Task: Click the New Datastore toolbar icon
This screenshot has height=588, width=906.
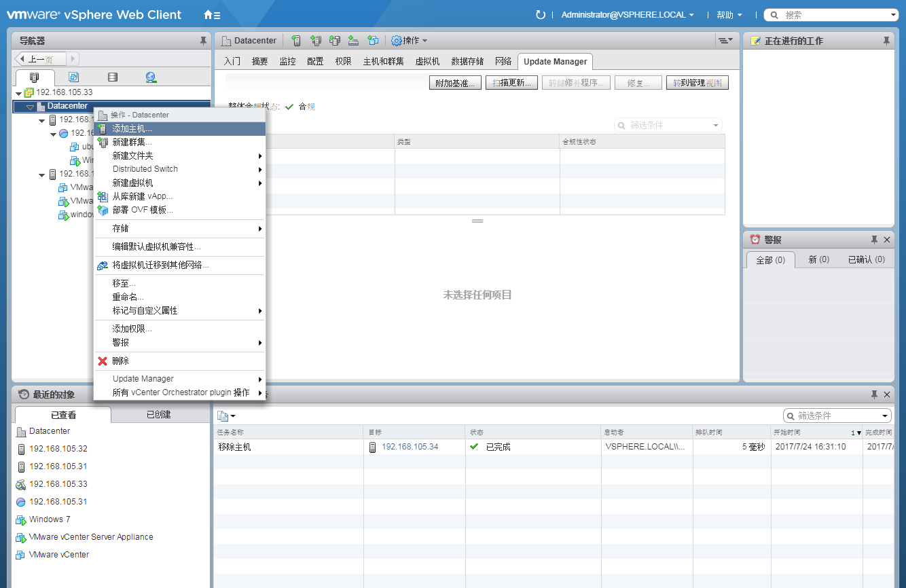Action: coord(334,41)
